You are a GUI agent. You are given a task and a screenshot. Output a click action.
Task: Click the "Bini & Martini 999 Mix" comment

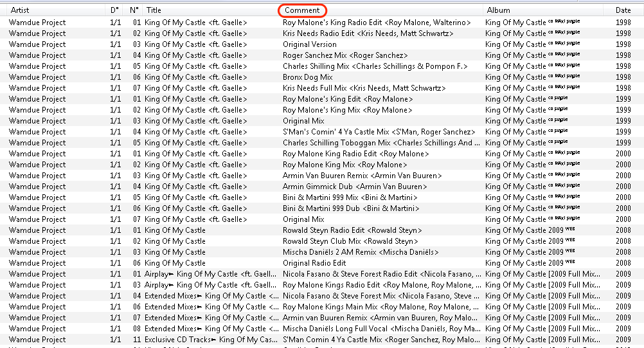[350, 197]
